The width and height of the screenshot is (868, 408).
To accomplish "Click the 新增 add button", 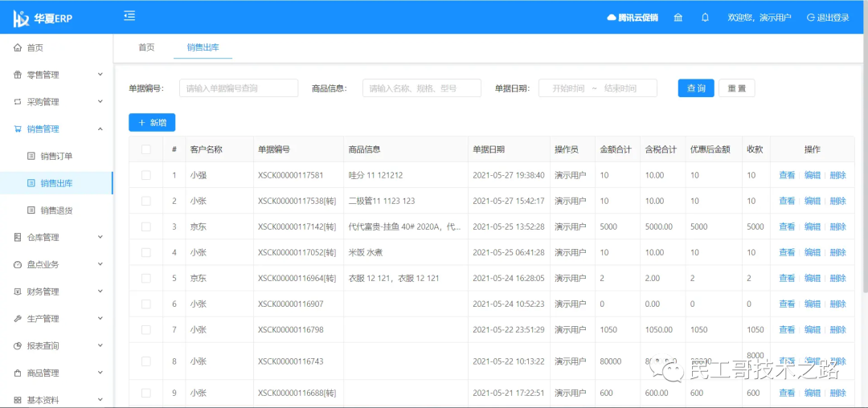I will pos(152,123).
